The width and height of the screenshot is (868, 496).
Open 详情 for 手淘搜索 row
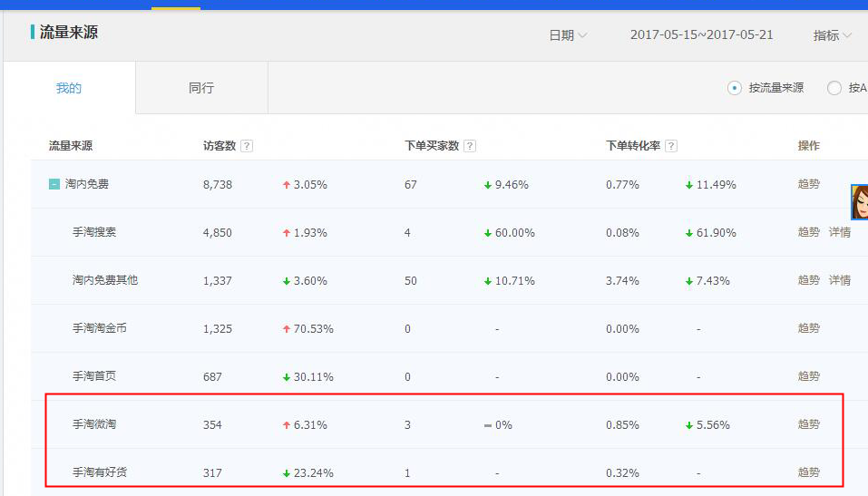click(x=840, y=232)
